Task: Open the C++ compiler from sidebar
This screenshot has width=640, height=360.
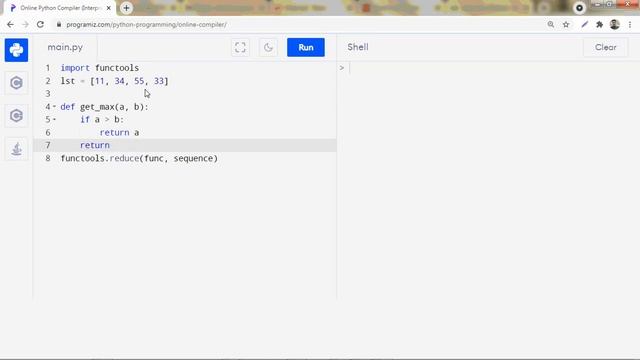Action: [x=16, y=116]
